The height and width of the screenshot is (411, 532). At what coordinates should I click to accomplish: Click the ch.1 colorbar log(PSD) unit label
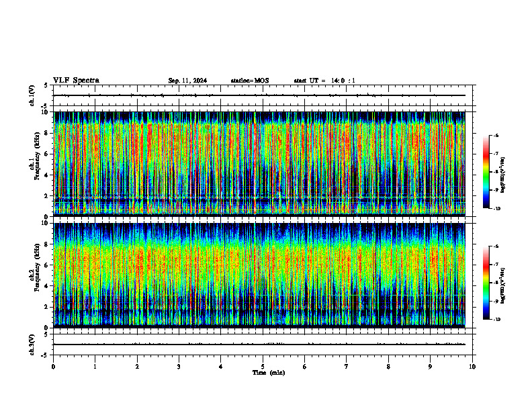[503, 175]
